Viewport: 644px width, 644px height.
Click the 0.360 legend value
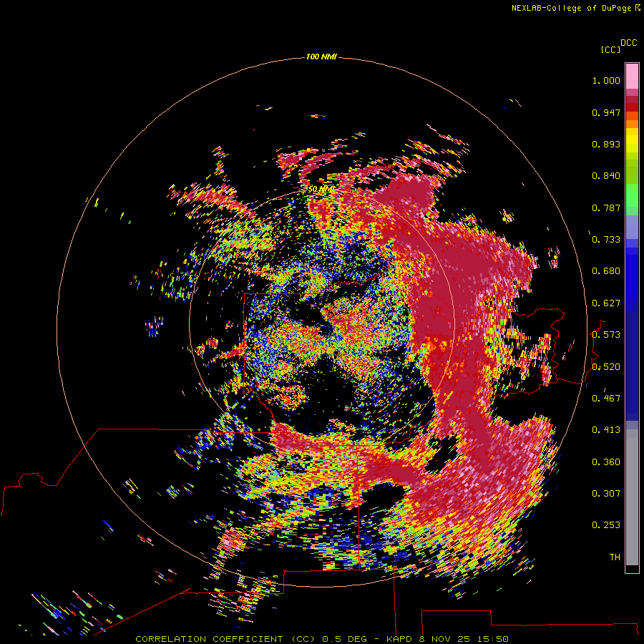coord(606,462)
